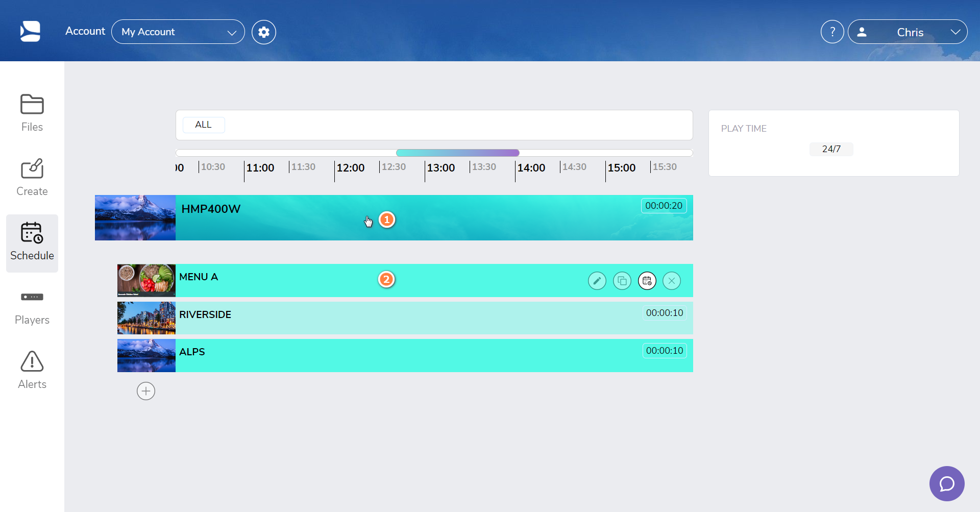Click the ALPS thumbnail
Screen dimensions: 980x512
coord(146,356)
